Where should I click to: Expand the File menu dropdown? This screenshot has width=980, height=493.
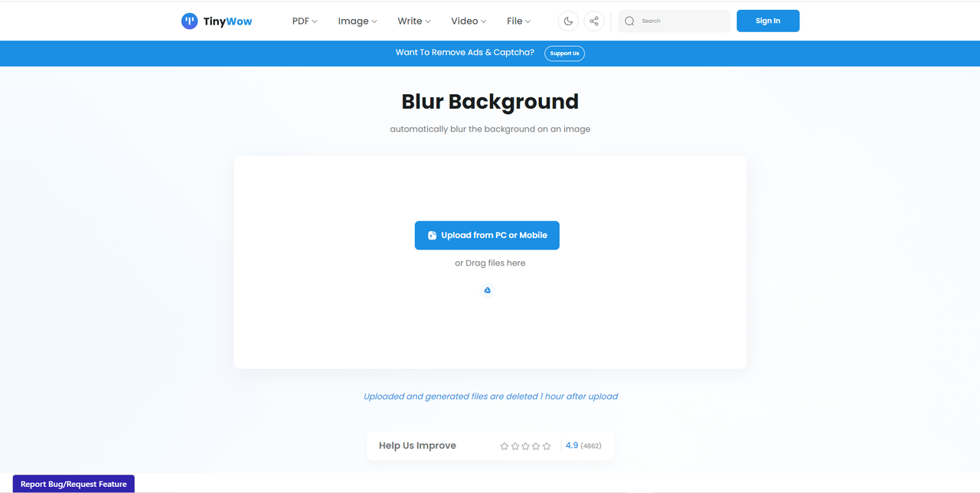click(519, 21)
